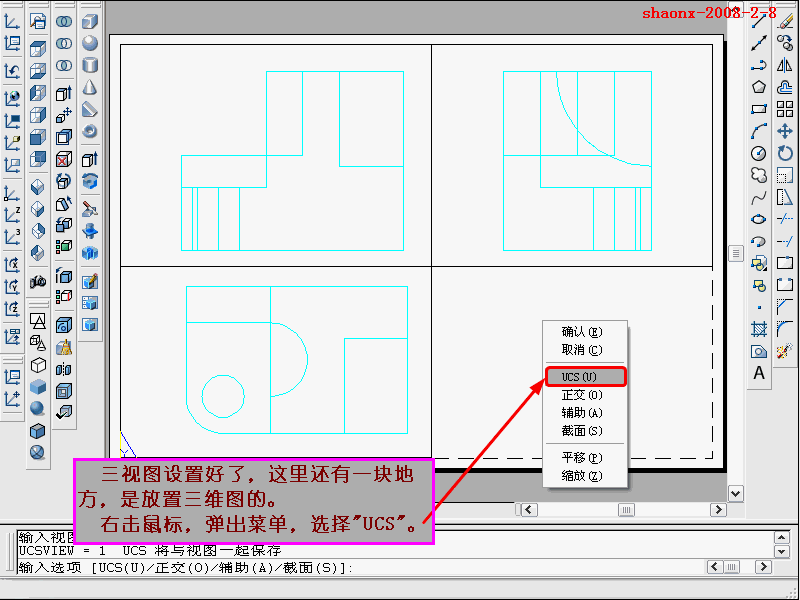This screenshot has width=800, height=600.
Task: Click the Subtract solids icon
Action: tap(64, 43)
